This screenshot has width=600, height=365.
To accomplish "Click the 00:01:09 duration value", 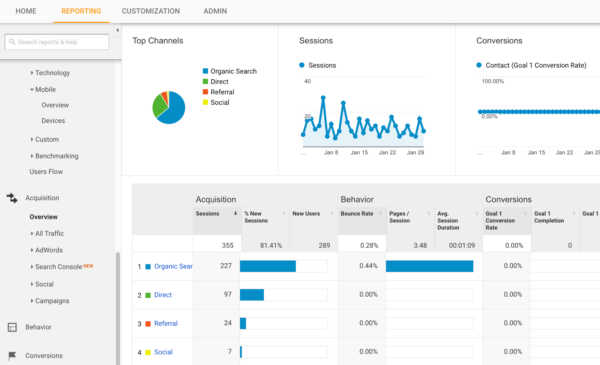I will tap(462, 245).
